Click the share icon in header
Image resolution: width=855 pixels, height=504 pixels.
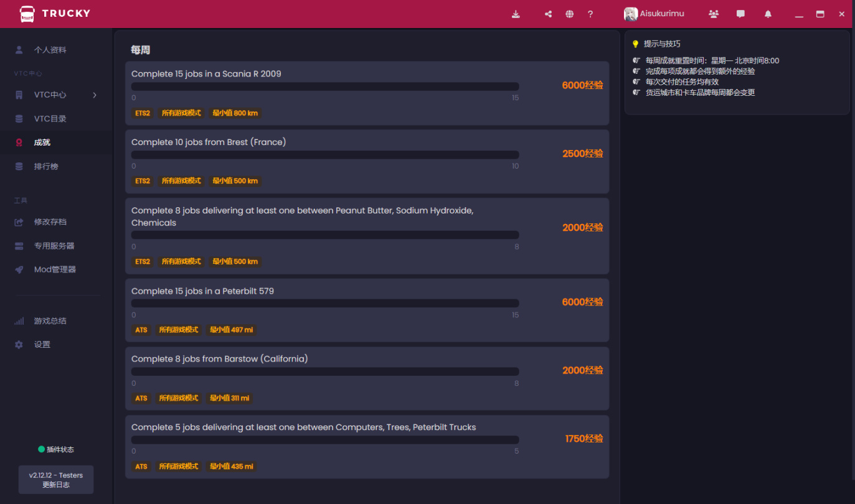pyautogui.click(x=548, y=14)
